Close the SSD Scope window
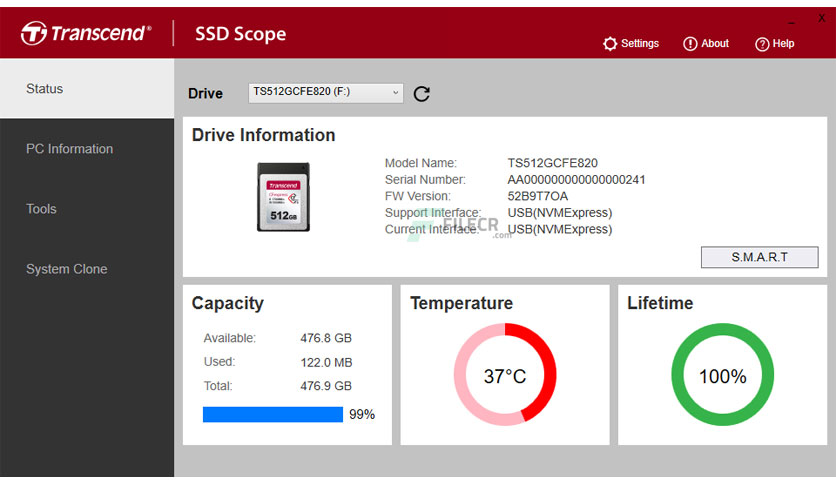836x484 pixels. [822, 18]
